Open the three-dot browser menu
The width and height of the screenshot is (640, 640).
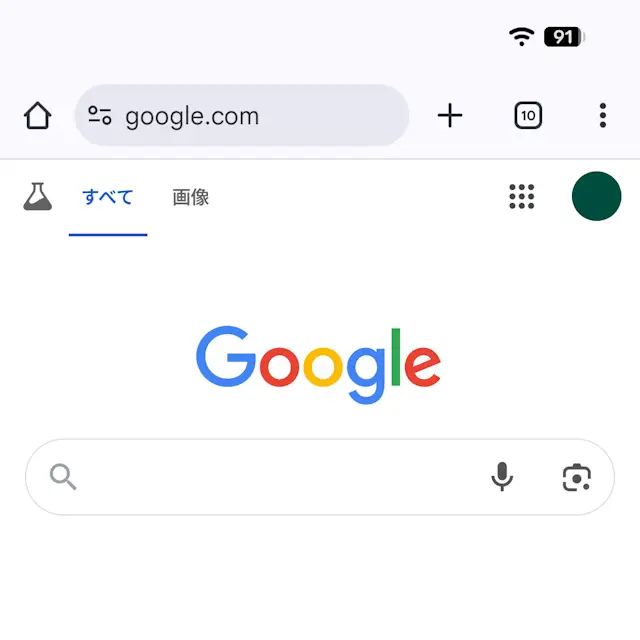603,116
